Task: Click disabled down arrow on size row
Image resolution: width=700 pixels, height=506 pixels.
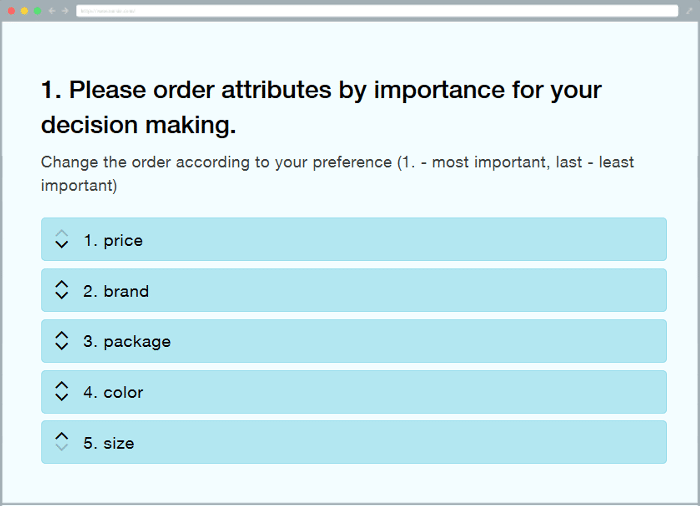Action: (62, 447)
